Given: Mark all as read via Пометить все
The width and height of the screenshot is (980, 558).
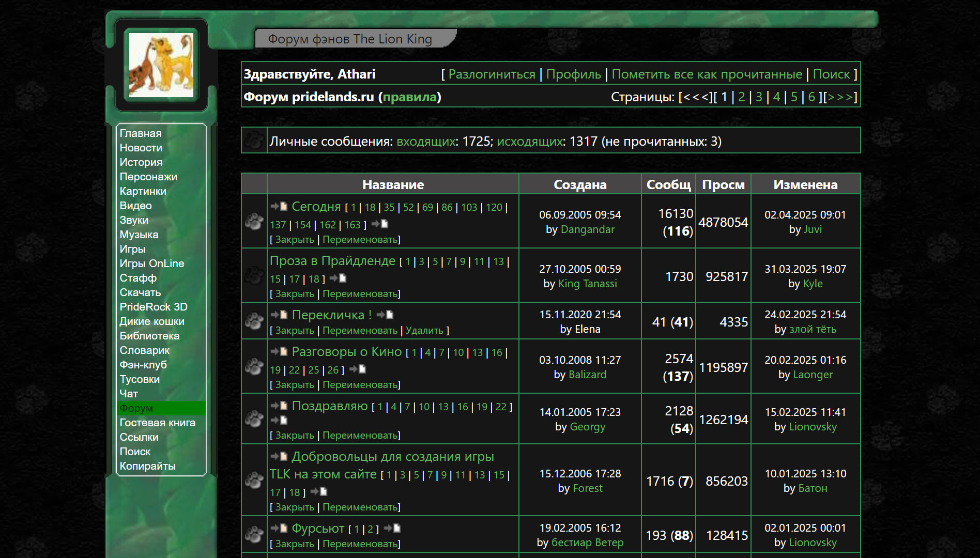Looking at the screenshot, I should pyautogui.click(x=707, y=74).
